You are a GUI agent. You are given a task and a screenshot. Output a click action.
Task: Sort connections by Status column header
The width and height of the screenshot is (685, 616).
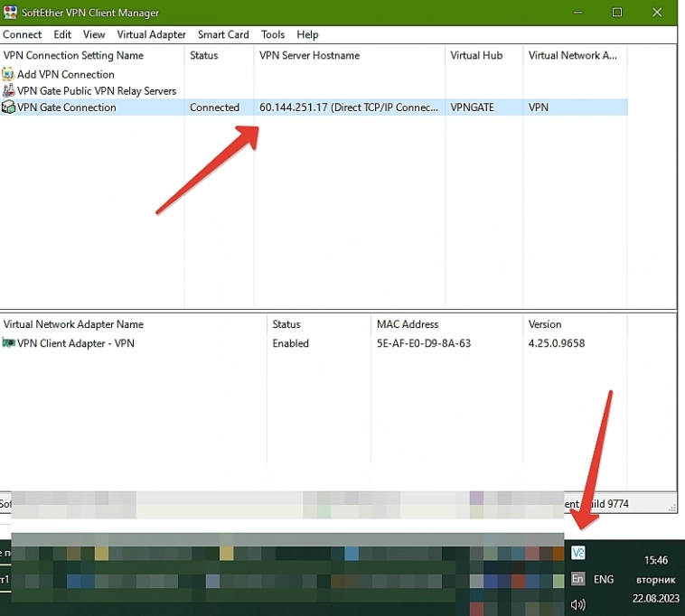point(204,55)
